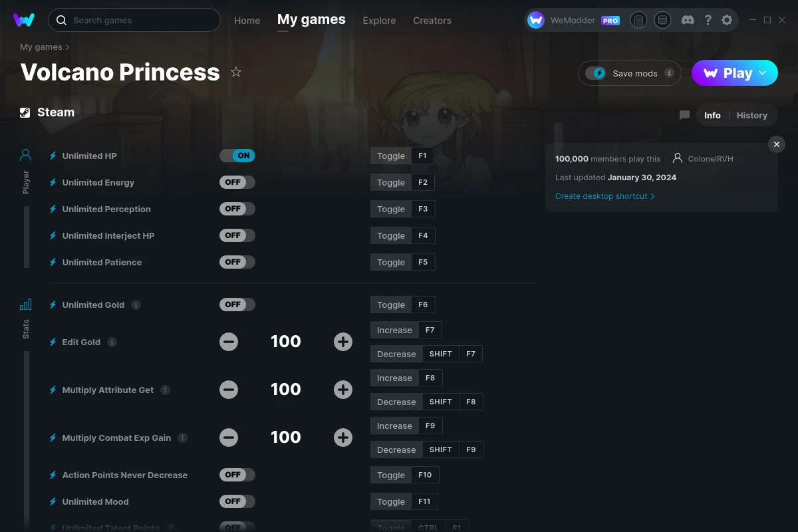The height and width of the screenshot is (532, 798).
Task: Open the Play button dropdown arrow
Action: (x=762, y=73)
